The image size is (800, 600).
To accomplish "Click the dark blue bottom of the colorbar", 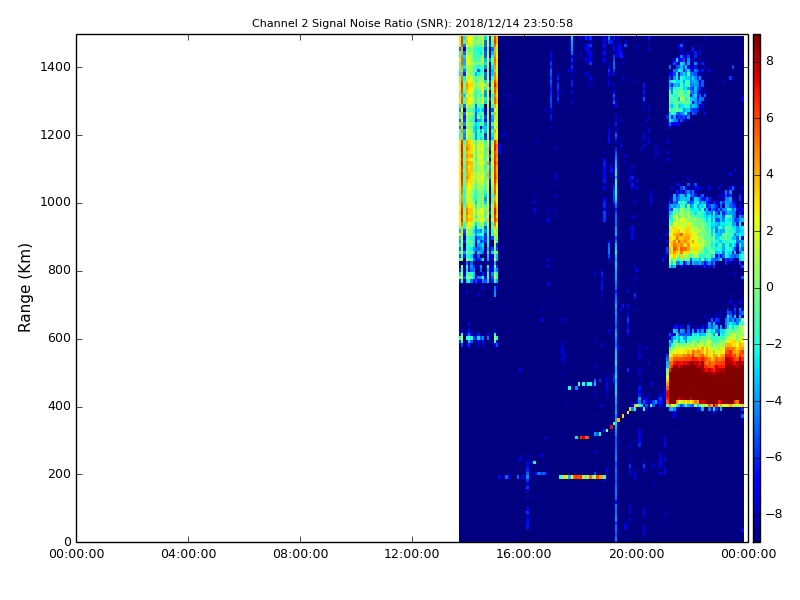I will [757, 531].
